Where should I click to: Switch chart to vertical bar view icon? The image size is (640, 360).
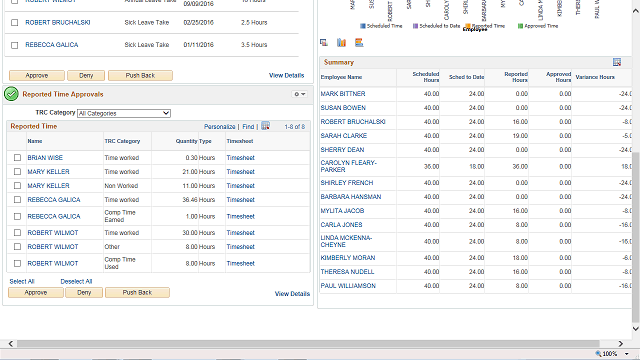(x=341, y=42)
